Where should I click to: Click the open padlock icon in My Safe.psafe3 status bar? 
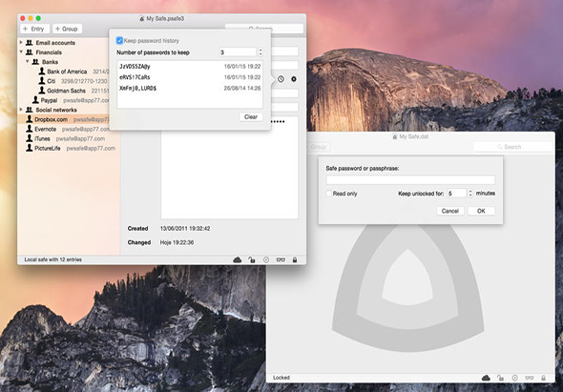(252, 259)
